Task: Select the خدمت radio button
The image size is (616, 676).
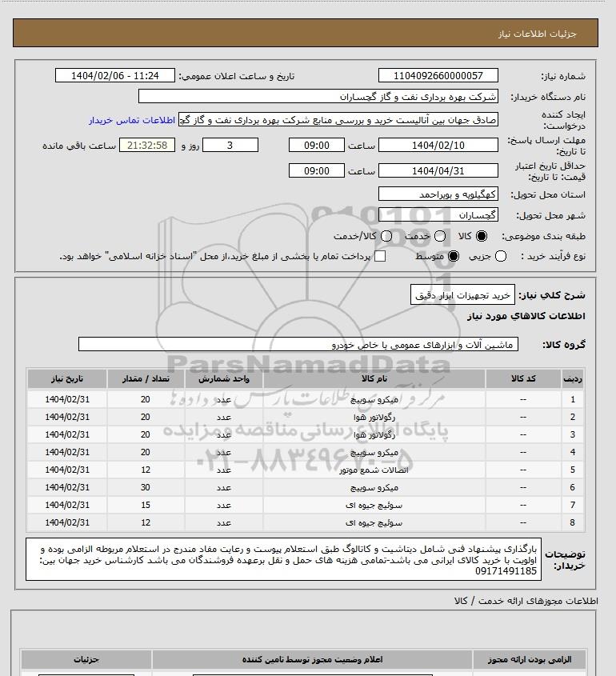Action: (440, 236)
